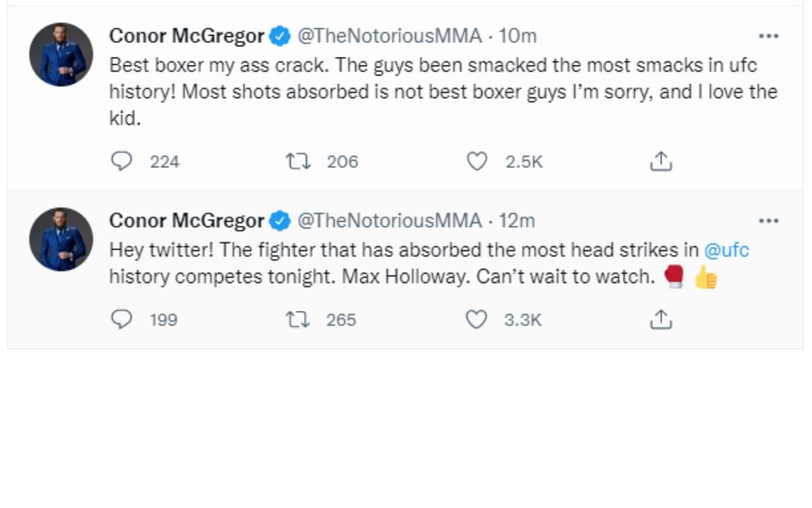Reply to the 'Hey twitter' tweet
The width and height of the screenshot is (812, 508).
coord(122,319)
